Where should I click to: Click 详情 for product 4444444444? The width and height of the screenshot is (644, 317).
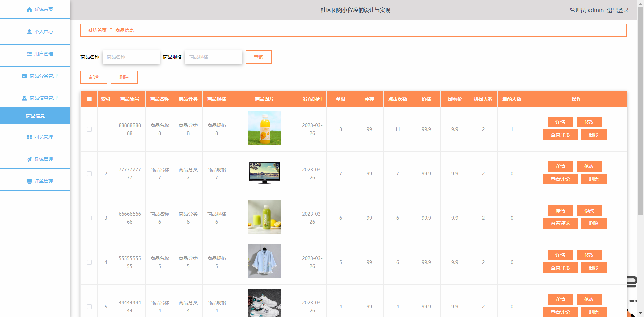tap(560, 299)
